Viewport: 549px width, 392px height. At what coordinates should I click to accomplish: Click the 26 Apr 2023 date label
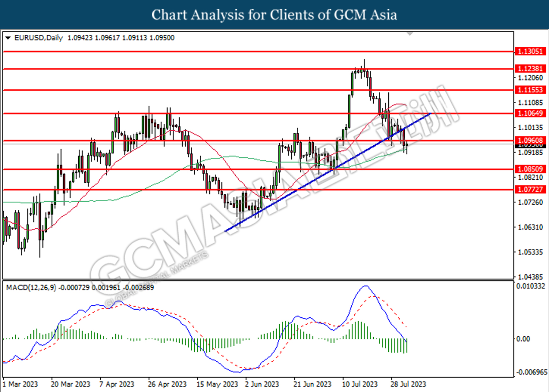coord(167,384)
